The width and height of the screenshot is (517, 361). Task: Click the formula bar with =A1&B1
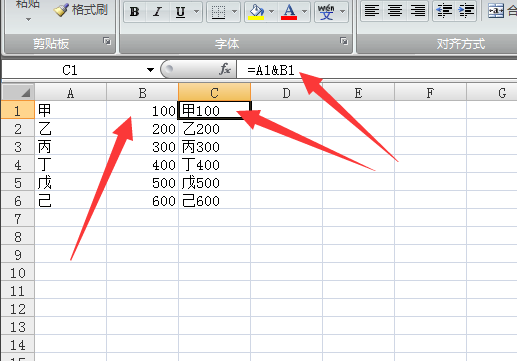point(377,70)
